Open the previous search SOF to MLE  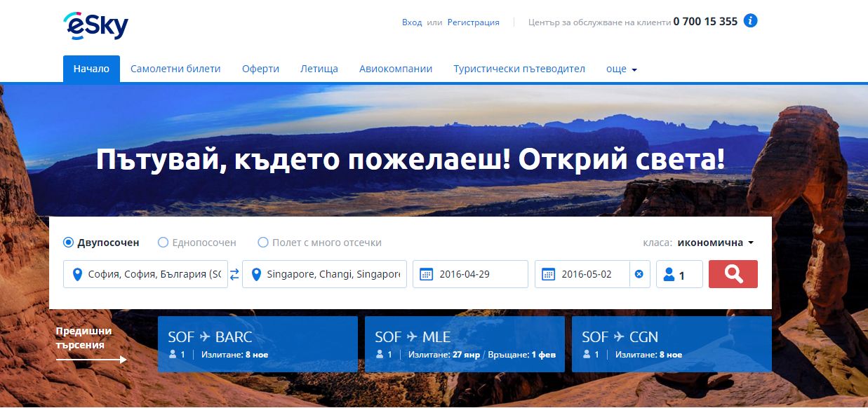pyautogui.click(x=465, y=344)
